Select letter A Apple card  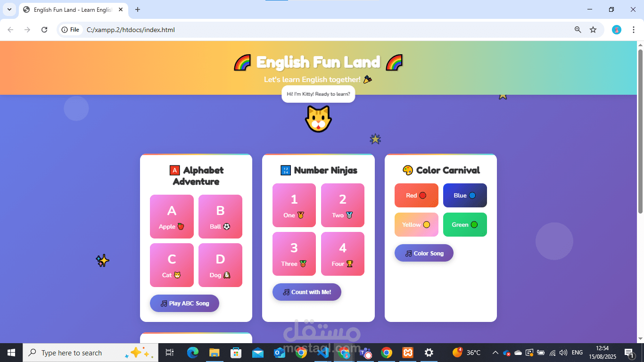[172, 216]
